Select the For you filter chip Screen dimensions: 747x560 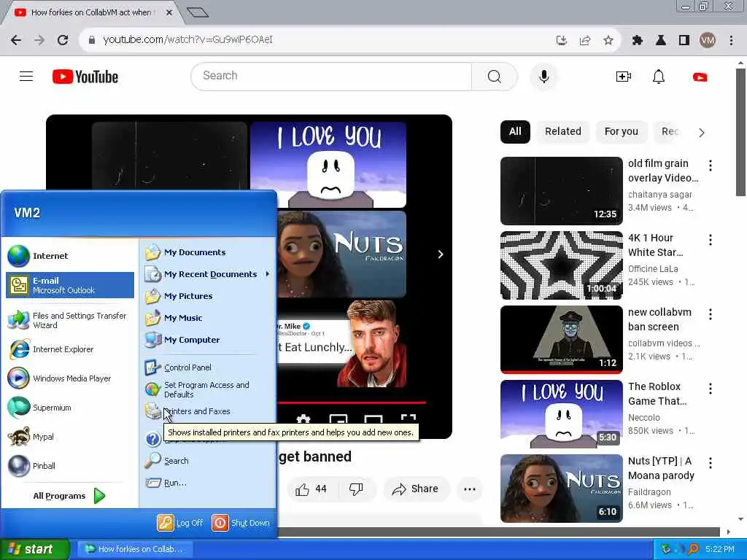[x=622, y=132]
